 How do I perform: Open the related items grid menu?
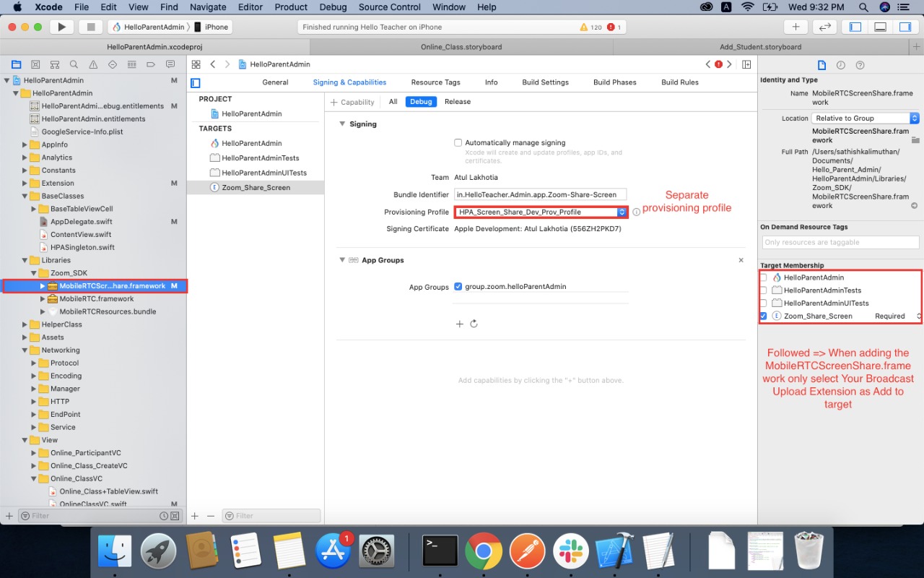196,64
